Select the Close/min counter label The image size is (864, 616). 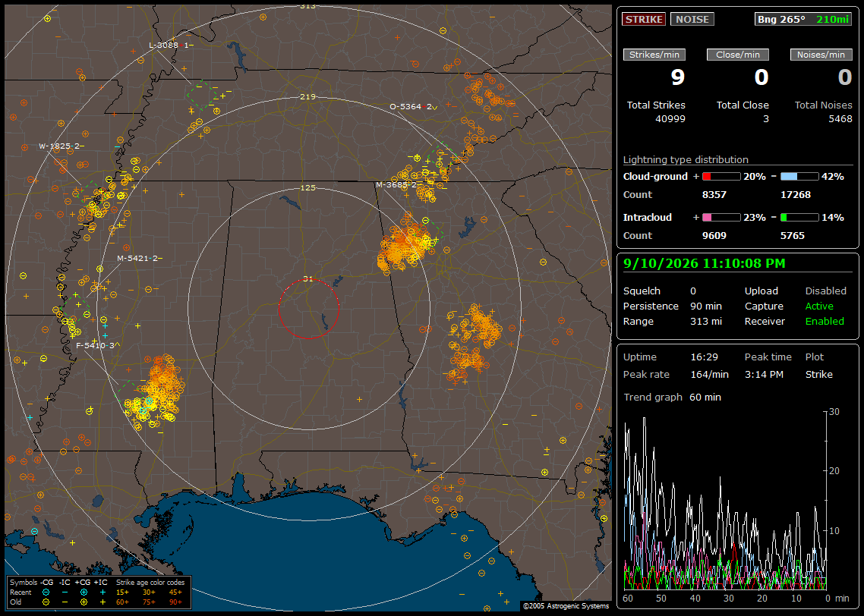pos(738,55)
